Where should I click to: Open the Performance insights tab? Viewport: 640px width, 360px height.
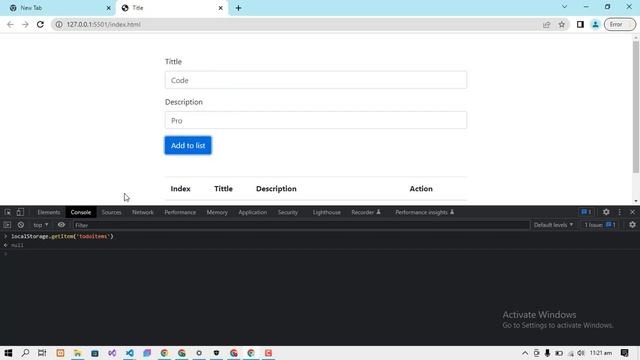point(424,212)
